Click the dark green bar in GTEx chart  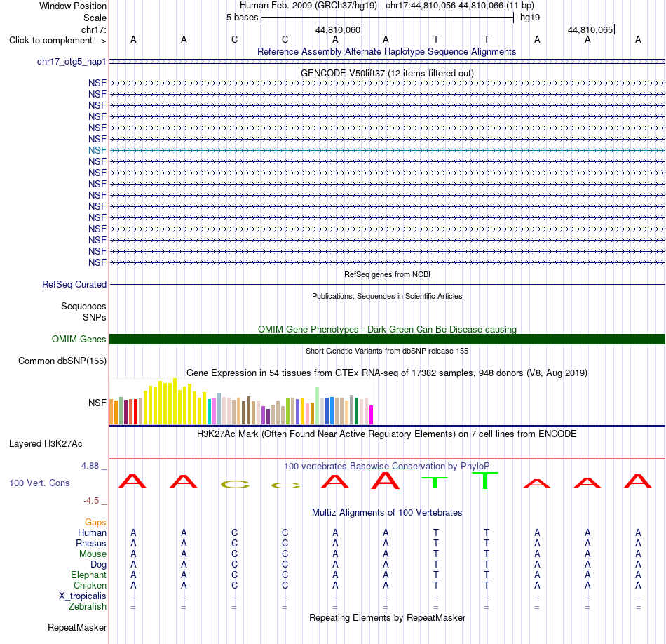coord(356,411)
